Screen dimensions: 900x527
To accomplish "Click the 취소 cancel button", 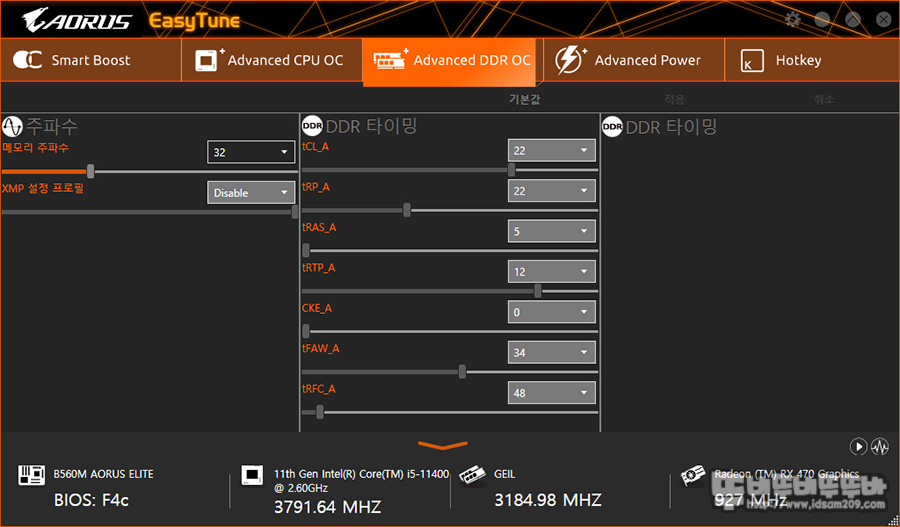I will pyautogui.click(x=824, y=99).
